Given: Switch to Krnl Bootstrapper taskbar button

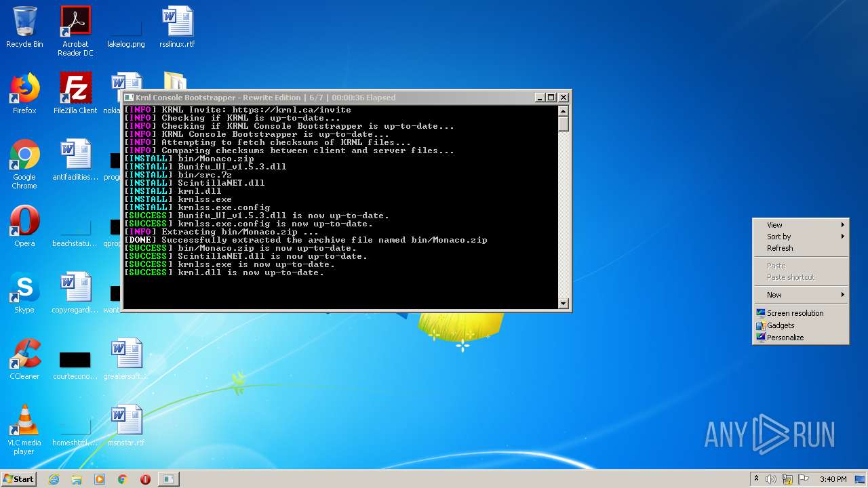Looking at the screenshot, I should 168,479.
